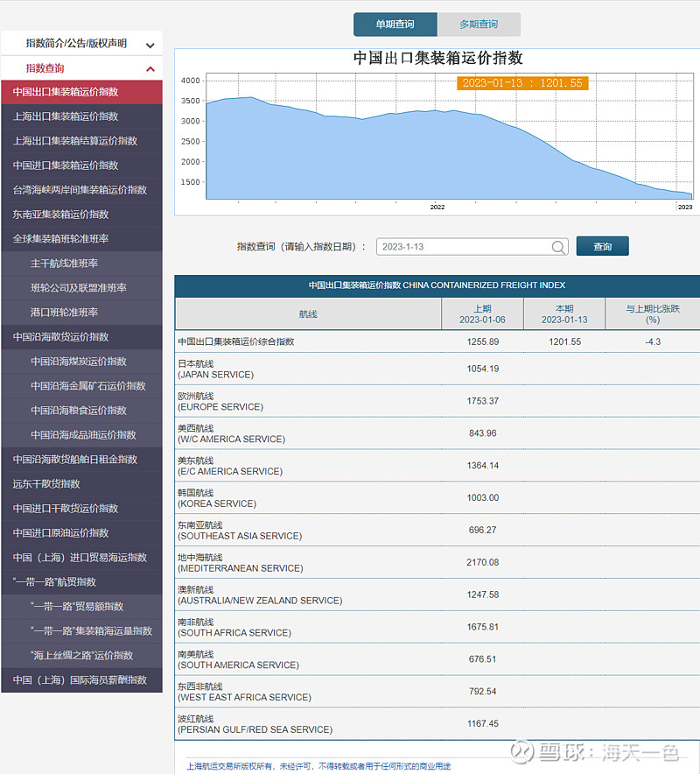
Task: Select the 单期查询 tab
Action: tap(394, 25)
